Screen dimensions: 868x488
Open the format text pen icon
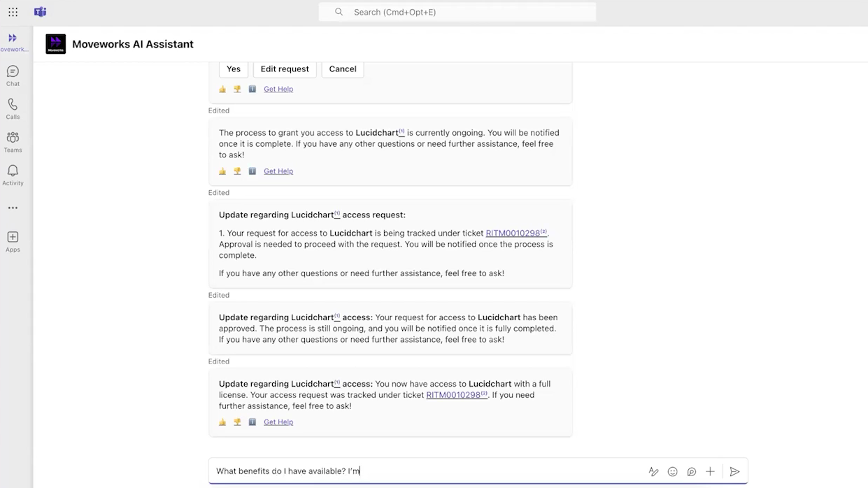(x=653, y=472)
